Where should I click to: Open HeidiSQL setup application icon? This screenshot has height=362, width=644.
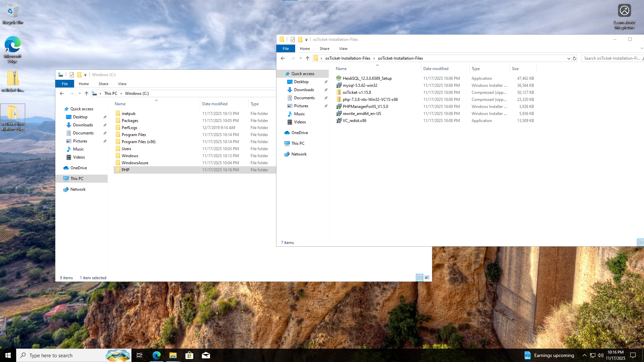339,78
